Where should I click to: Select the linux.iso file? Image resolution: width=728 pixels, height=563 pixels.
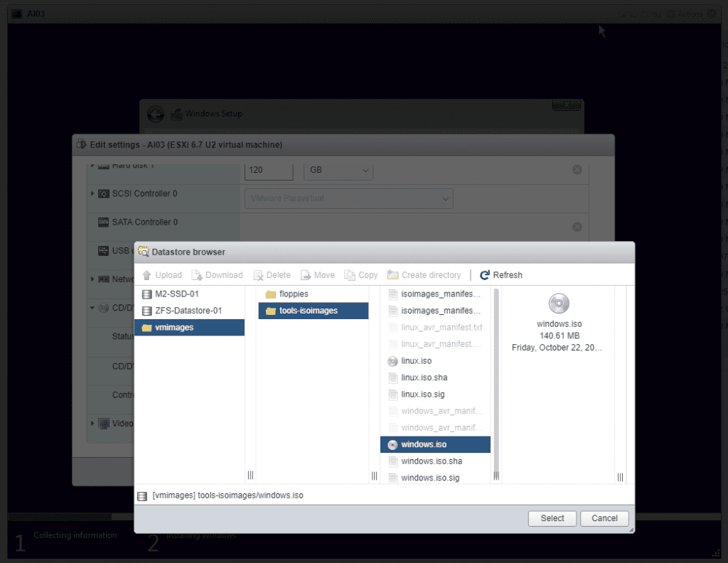click(x=436, y=360)
